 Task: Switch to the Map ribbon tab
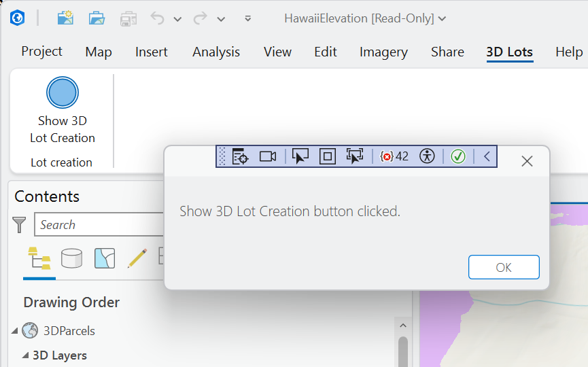tap(99, 52)
